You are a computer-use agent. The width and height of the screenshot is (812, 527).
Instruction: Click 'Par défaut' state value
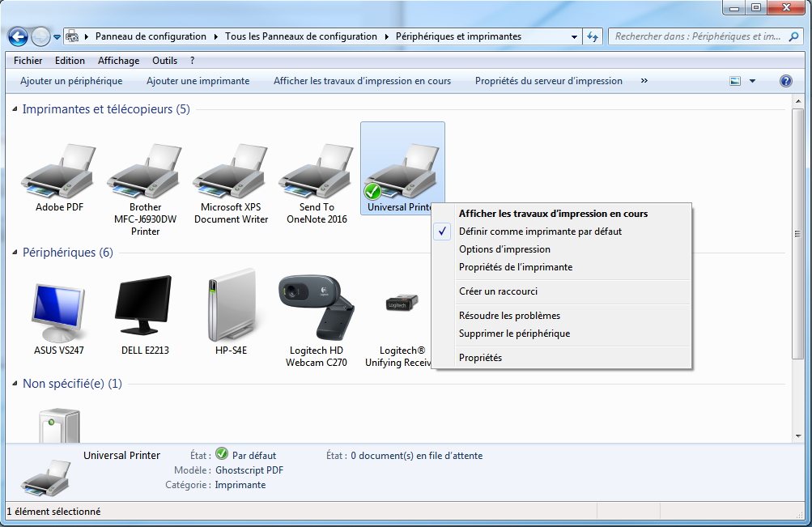tap(253, 456)
